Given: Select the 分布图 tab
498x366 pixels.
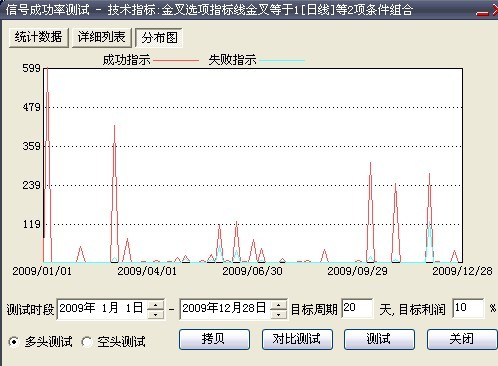Looking at the screenshot, I should (x=159, y=38).
